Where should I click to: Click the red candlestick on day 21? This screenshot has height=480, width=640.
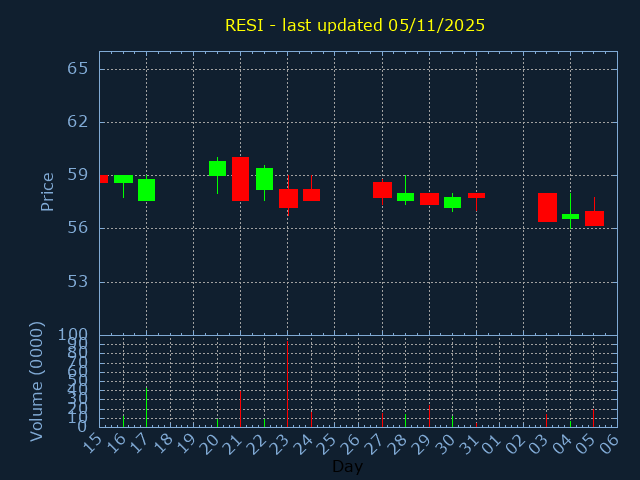point(240,179)
